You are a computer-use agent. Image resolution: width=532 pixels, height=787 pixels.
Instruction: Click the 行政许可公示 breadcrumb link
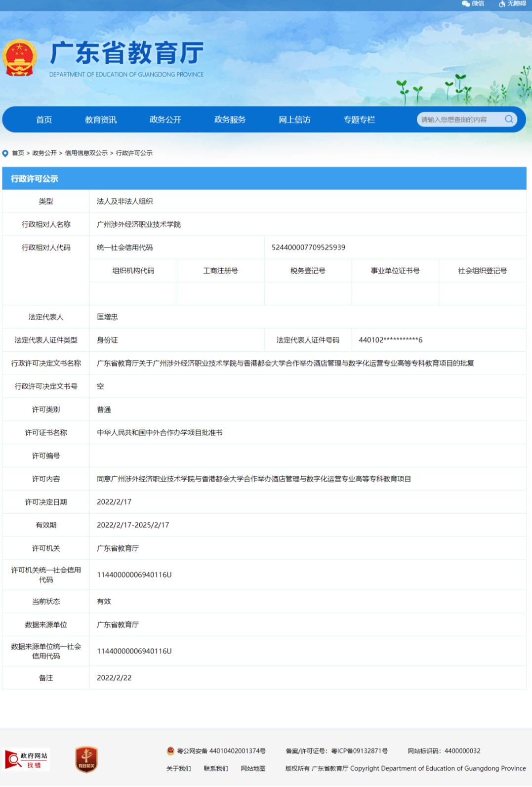coord(134,153)
